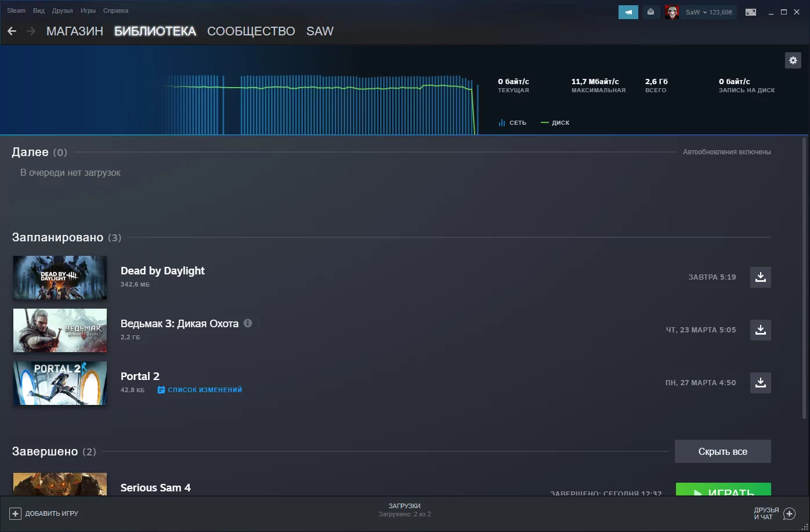Click the 42,8 КБ size text
The width and height of the screenshot is (810, 532).
[x=133, y=390]
